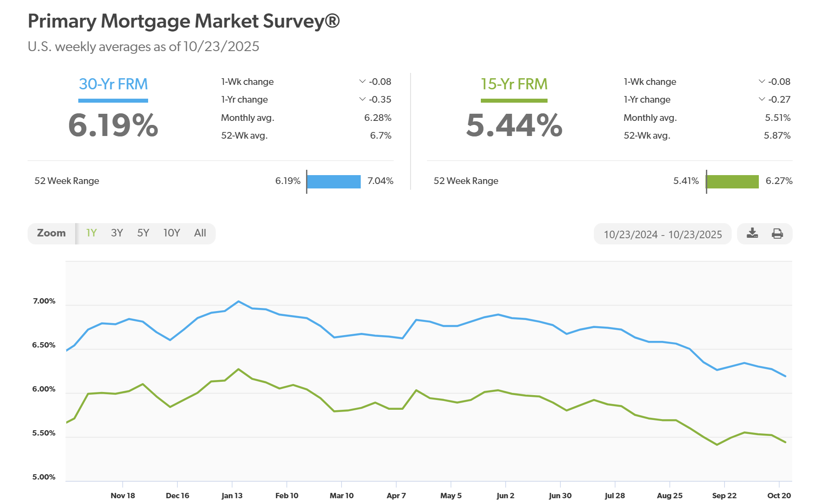Click the 15-Yr FRM heading
Image resolution: width=822 pixels, height=504 pixels.
(x=514, y=84)
